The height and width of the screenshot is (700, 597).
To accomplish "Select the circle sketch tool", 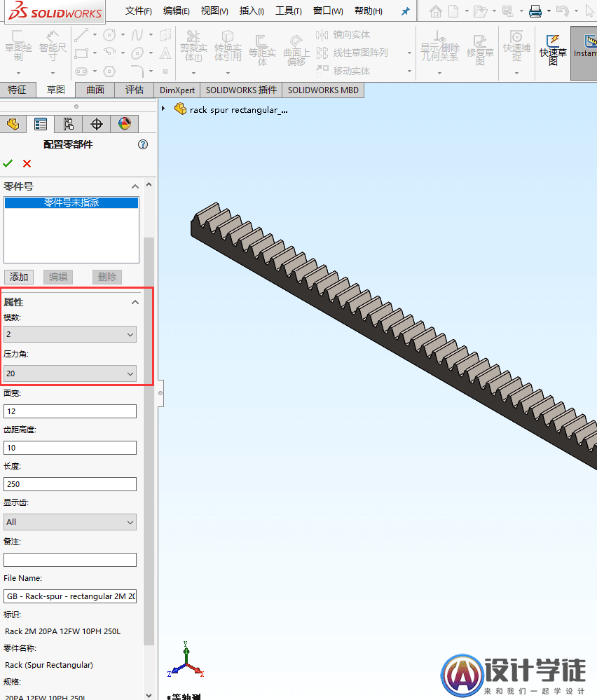I will tap(109, 34).
